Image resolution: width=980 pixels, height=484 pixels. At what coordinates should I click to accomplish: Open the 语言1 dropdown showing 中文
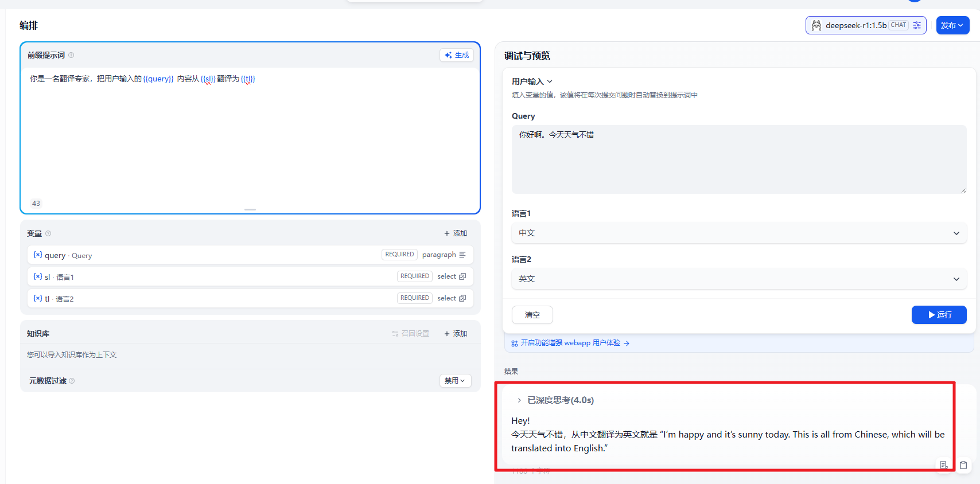click(738, 233)
